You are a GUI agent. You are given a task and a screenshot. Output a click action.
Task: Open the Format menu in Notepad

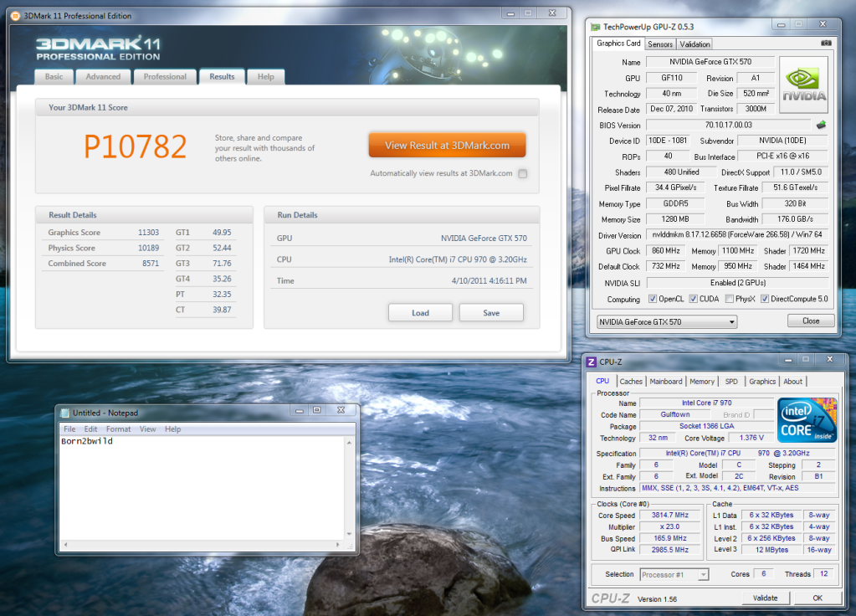[119, 429]
